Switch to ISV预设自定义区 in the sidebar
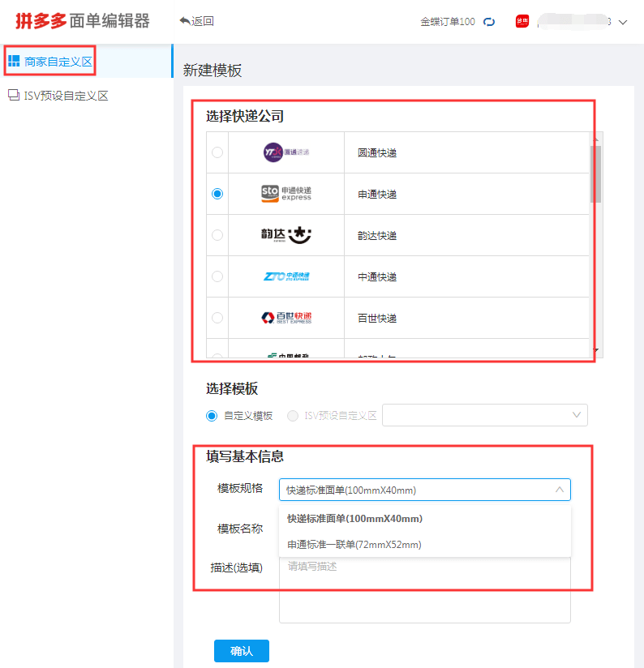The height and width of the screenshot is (668, 644). tap(58, 96)
